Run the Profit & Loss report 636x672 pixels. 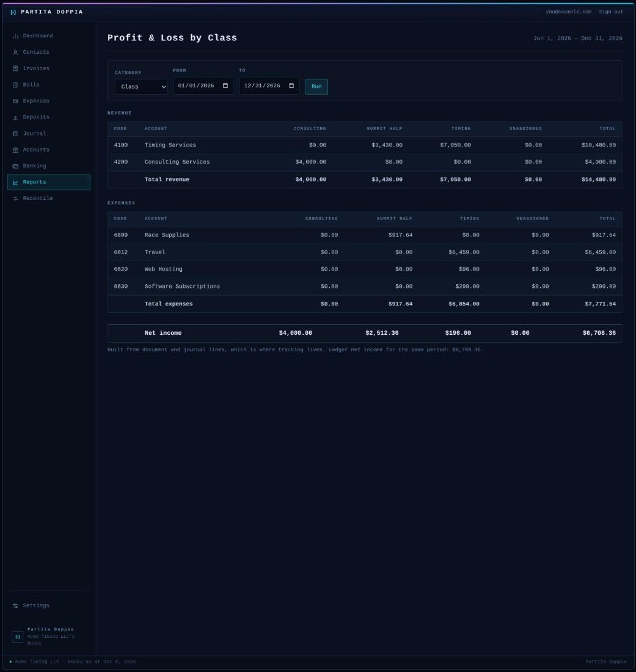316,87
